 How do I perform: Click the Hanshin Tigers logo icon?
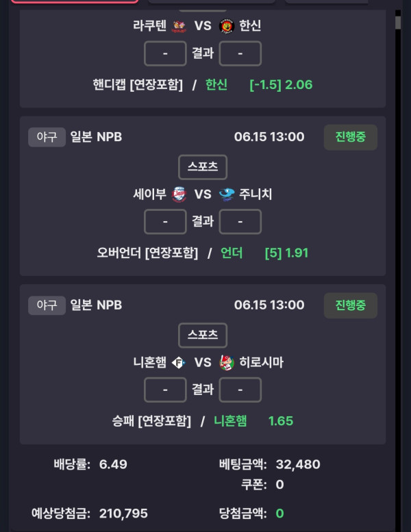(226, 26)
